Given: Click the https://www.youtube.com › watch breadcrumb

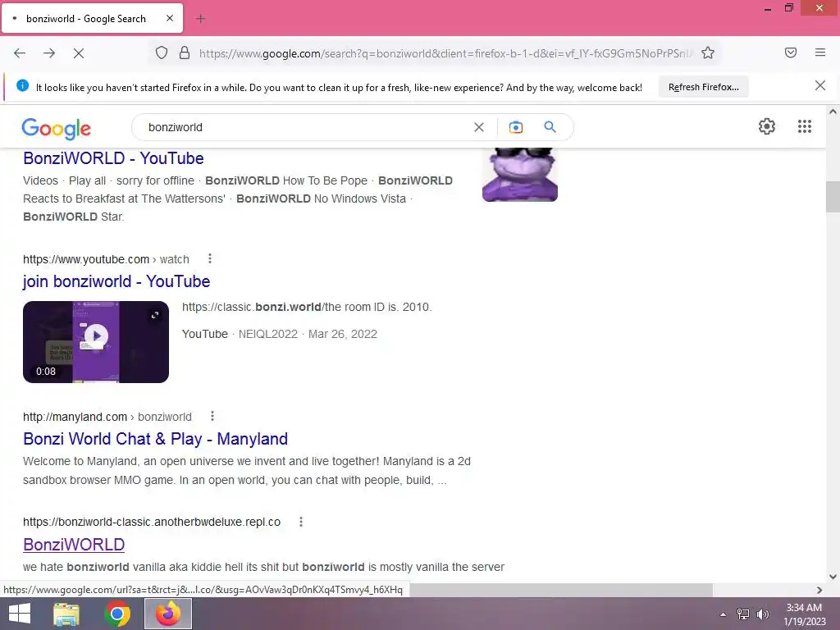Looking at the screenshot, I should (106, 259).
